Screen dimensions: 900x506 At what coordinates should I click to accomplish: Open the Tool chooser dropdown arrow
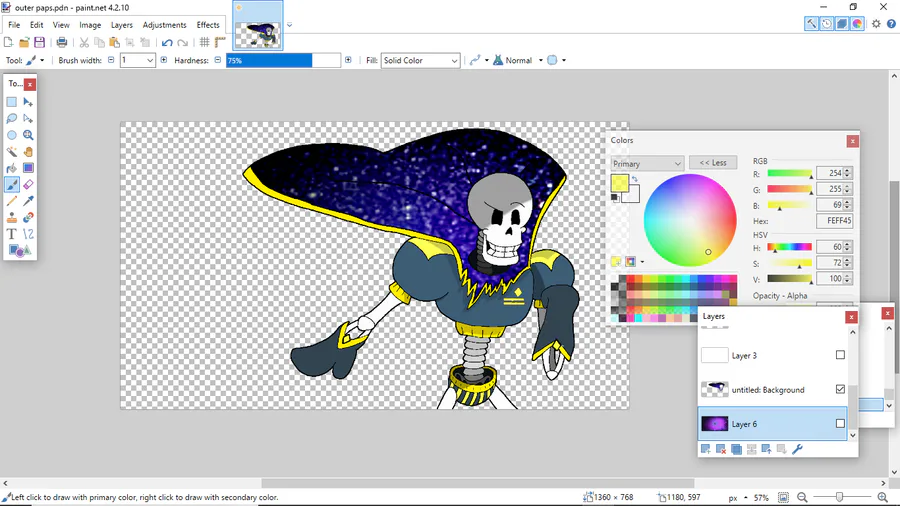(x=42, y=60)
